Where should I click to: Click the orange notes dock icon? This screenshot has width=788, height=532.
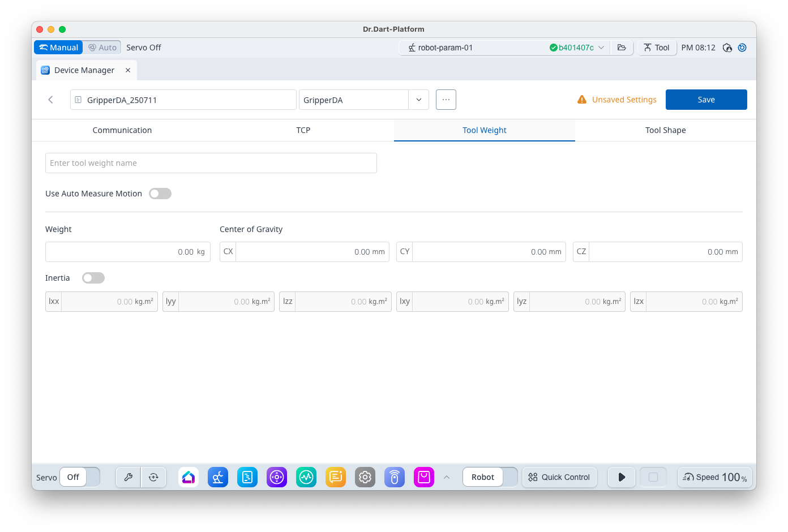coord(336,477)
